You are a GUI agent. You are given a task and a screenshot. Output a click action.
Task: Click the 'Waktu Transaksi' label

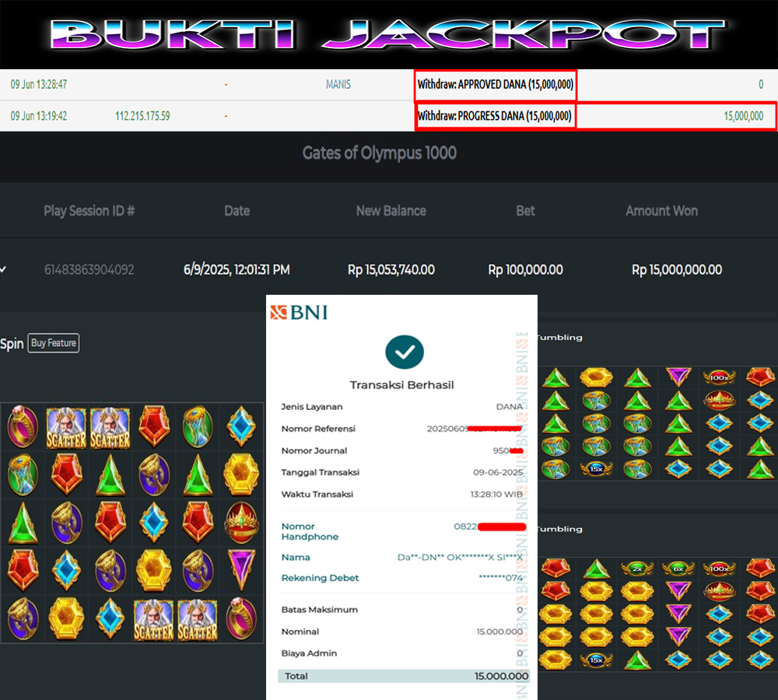[x=317, y=494]
